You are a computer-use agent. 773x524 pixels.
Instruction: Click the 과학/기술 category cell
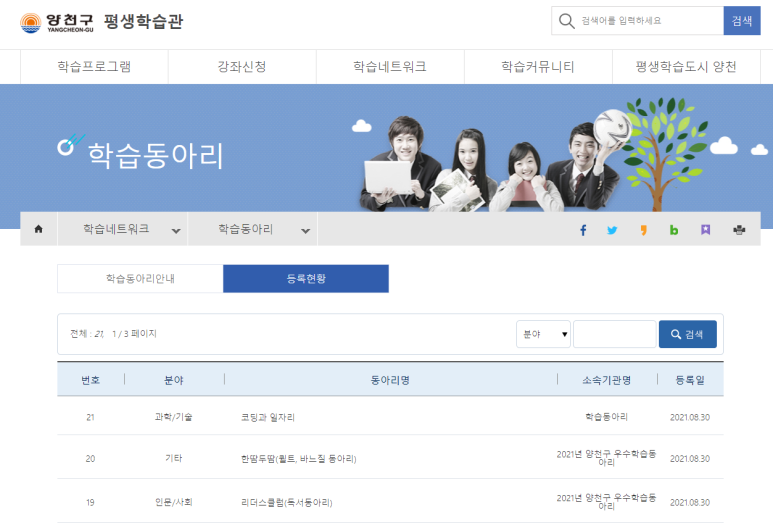174,417
